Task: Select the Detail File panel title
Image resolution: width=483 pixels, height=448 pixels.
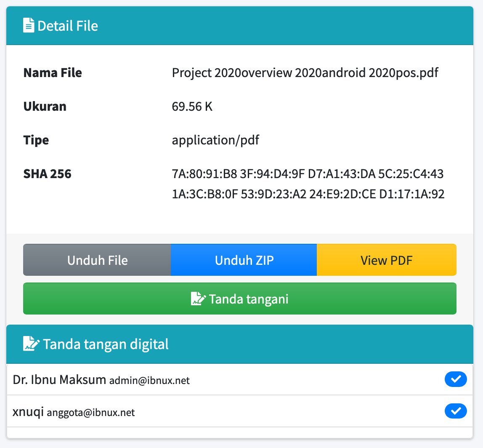Action: 67,25
